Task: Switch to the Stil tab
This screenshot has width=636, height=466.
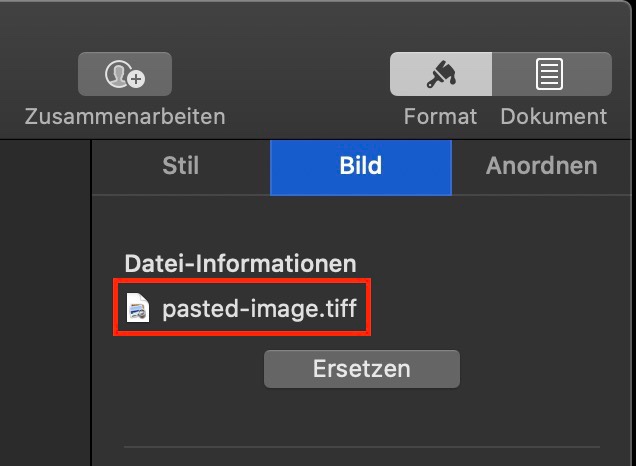Action: (181, 166)
